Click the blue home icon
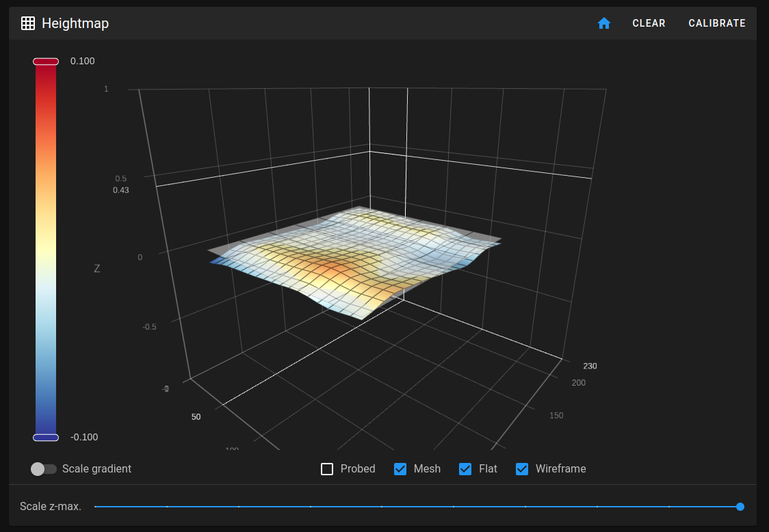 coord(603,23)
